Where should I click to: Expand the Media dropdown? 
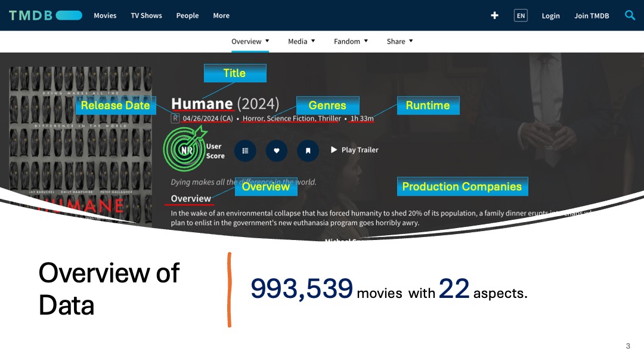point(301,41)
